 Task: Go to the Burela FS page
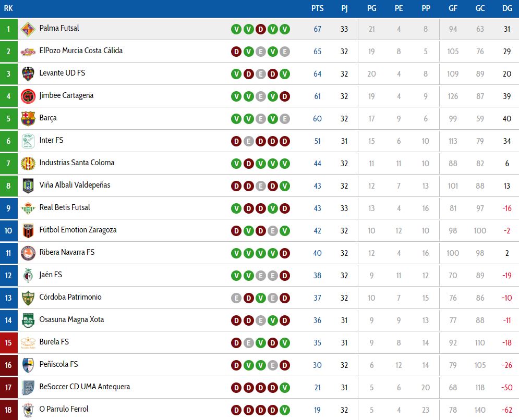pyautogui.click(x=54, y=342)
